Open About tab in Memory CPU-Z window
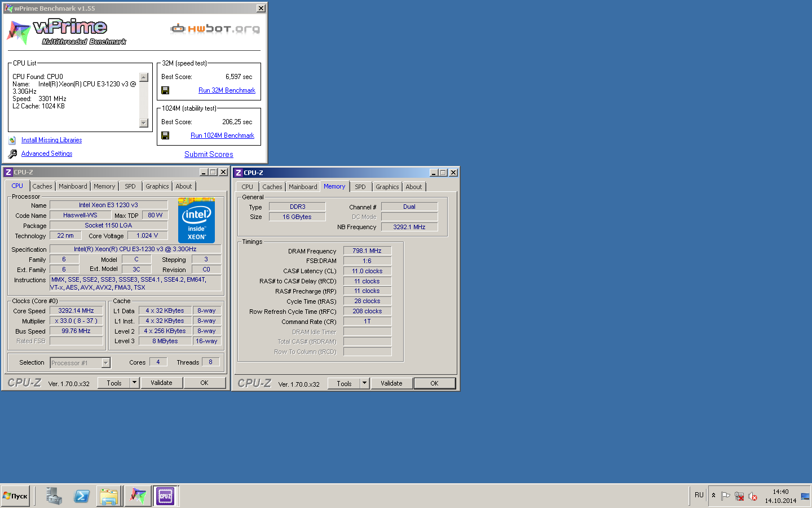 tap(414, 187)
